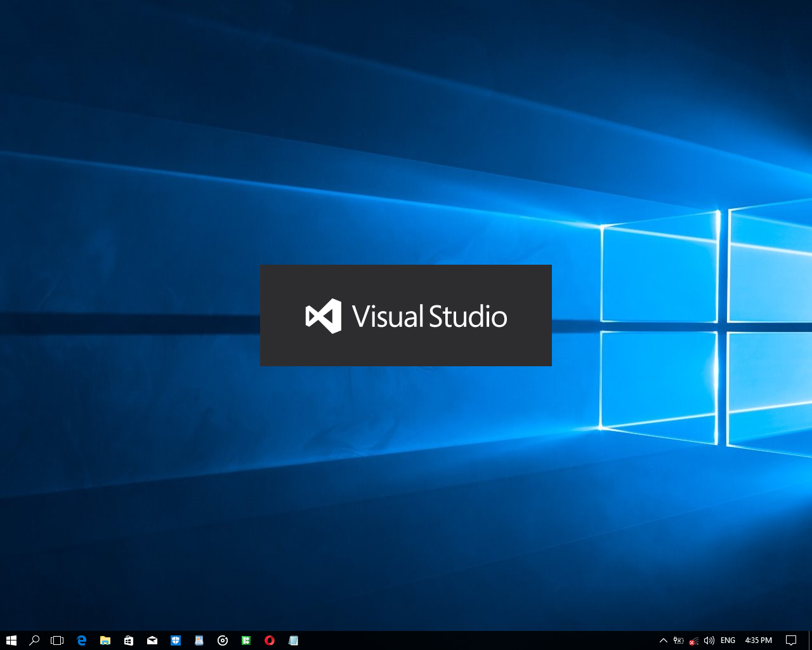This screenshot has width=812, height=650.
Task: Open Task View on the taskbar
Action: coord(57,640)
